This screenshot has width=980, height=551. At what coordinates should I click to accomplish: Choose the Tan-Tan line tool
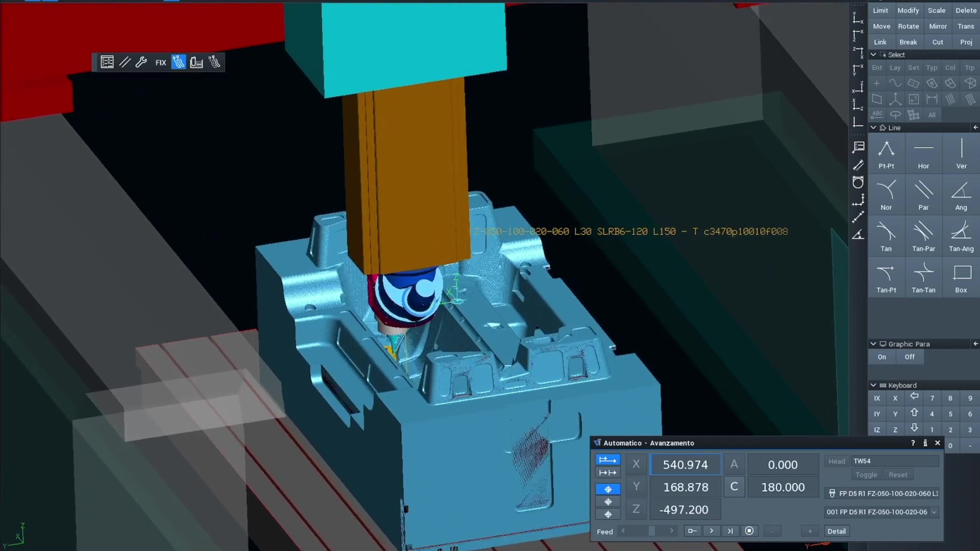click(x=923, y=278)
